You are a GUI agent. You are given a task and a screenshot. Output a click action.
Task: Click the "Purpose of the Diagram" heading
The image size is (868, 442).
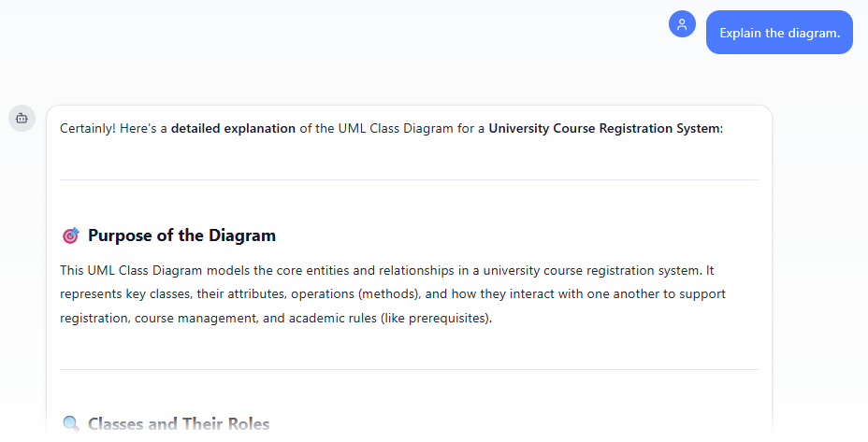coord(181,235)
